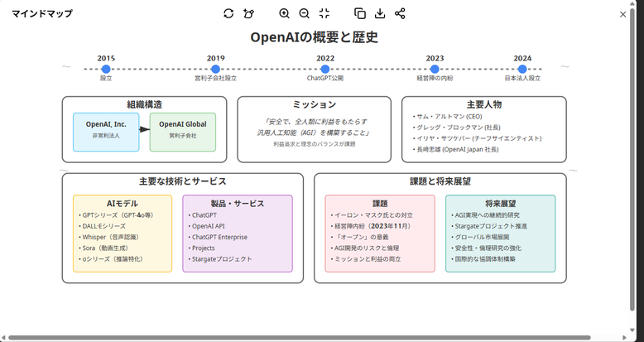Click the OpenAI API item
Image resolution: width=644 pixels, height=342 pixels.
point(207,226)
